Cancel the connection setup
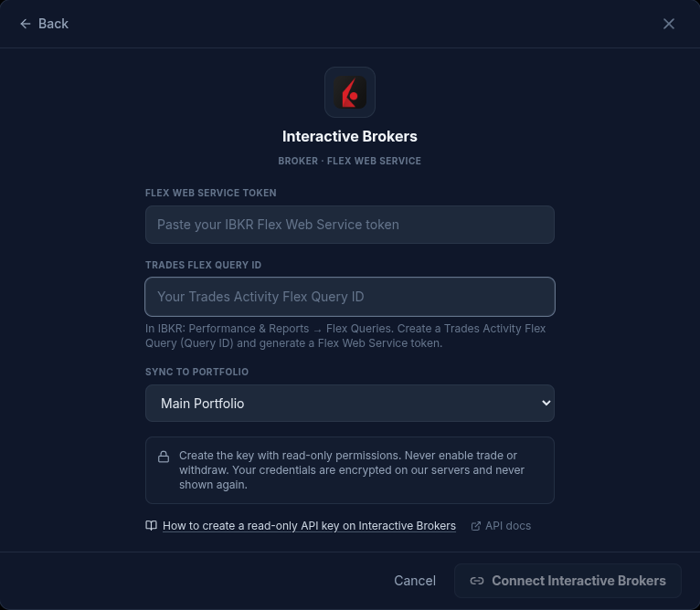This screenshot has height=610, width=700. click(x=414, y=581)
